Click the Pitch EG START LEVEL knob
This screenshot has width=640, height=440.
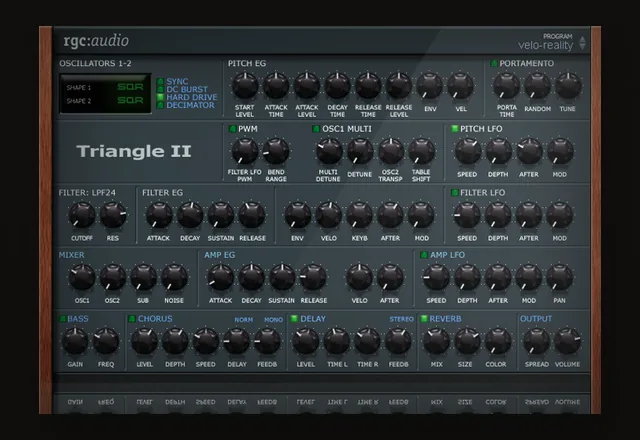(x=245, y=86)
